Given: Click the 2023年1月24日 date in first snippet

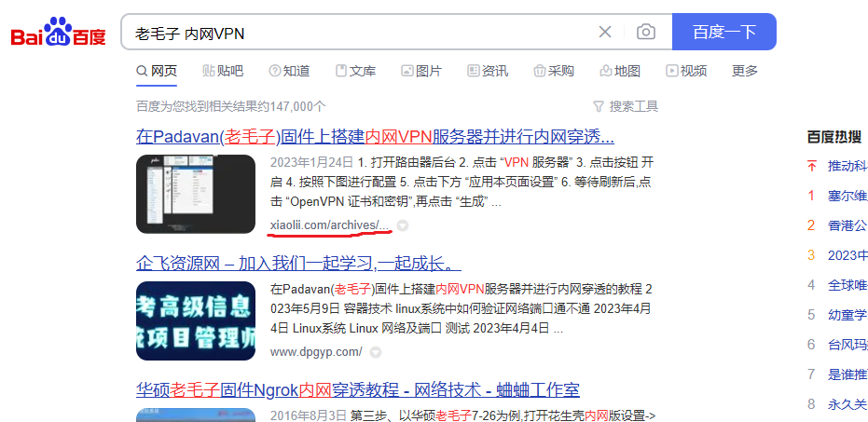Looking at the screenshot, I should point(311,162).
